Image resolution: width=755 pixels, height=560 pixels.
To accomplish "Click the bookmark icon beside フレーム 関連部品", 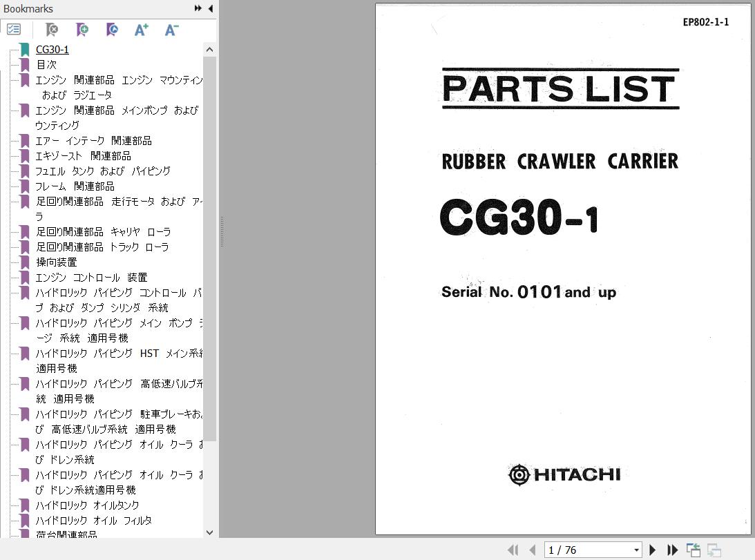I will coord(25,186).
